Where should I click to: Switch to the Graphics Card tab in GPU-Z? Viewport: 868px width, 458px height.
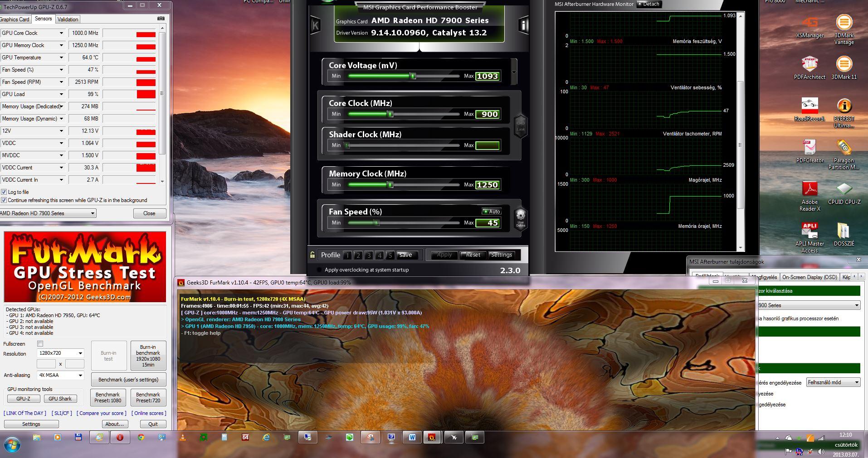click(15, 19)
